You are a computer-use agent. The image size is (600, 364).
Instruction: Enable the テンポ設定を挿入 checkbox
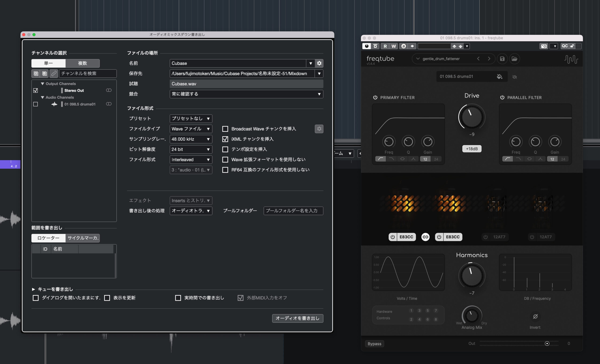point(225,149)
